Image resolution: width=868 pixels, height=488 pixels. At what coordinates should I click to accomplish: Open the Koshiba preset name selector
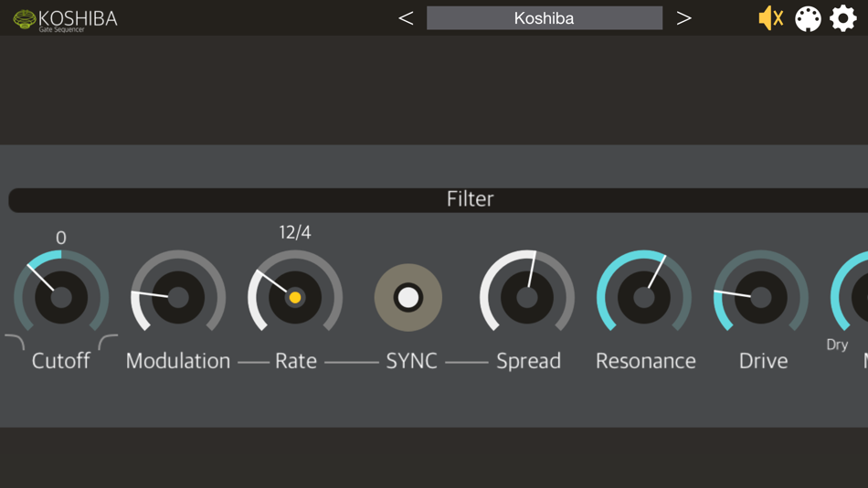click(545, 18)
